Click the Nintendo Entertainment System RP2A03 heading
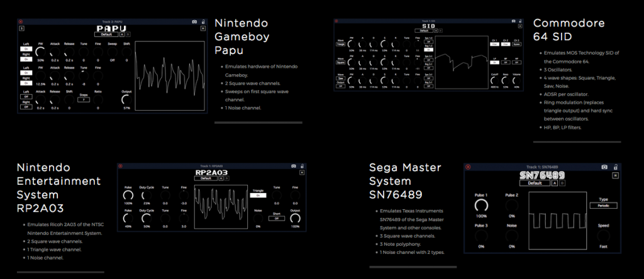This screenshot has height=279, width=644. click(x=58, y=187)
